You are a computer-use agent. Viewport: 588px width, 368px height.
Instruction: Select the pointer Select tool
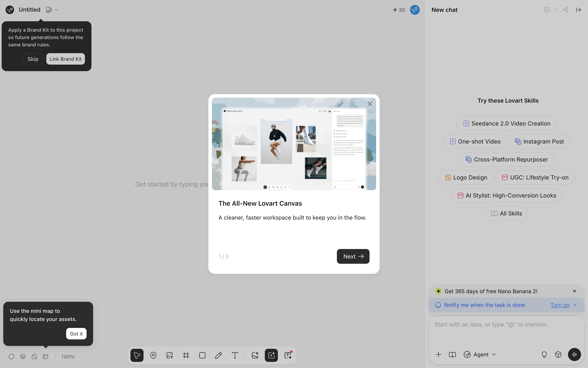point(137,355)
